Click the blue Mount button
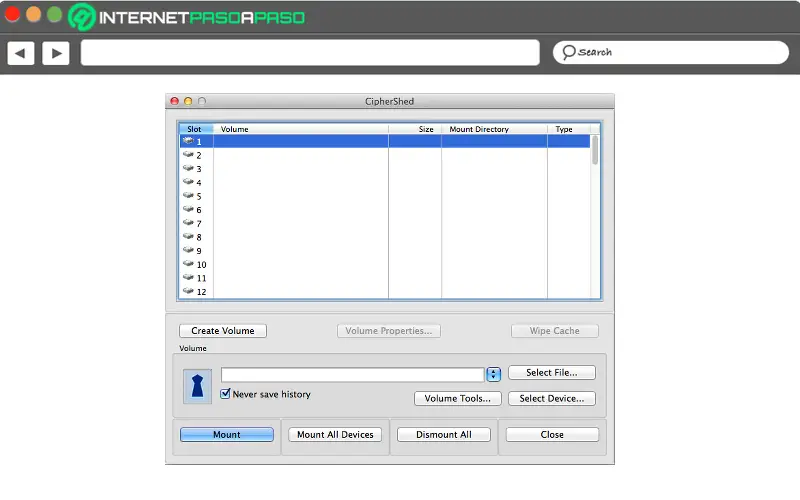The width and height of the screenshot is (800, 500). pos(227,435)
